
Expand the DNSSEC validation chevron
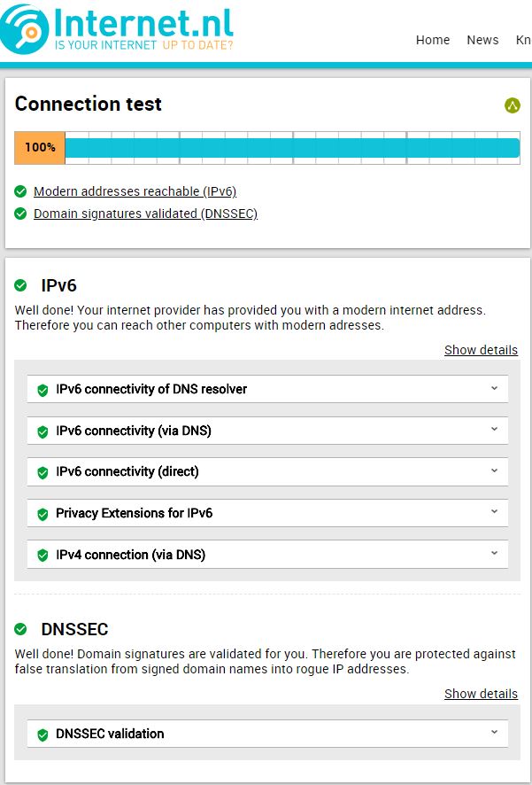click(495, 732)
